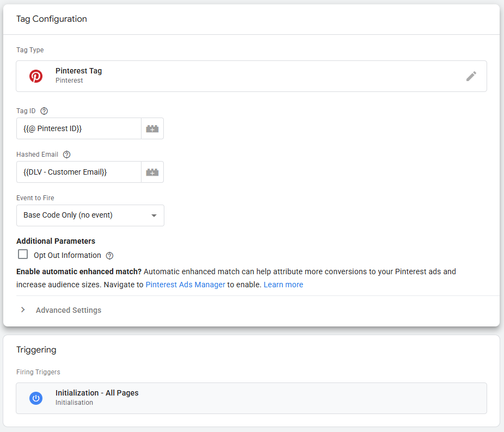Click the blue Initialization trigger power icon
The width and height of the screenshot is (504, 432).
[36, 398]
